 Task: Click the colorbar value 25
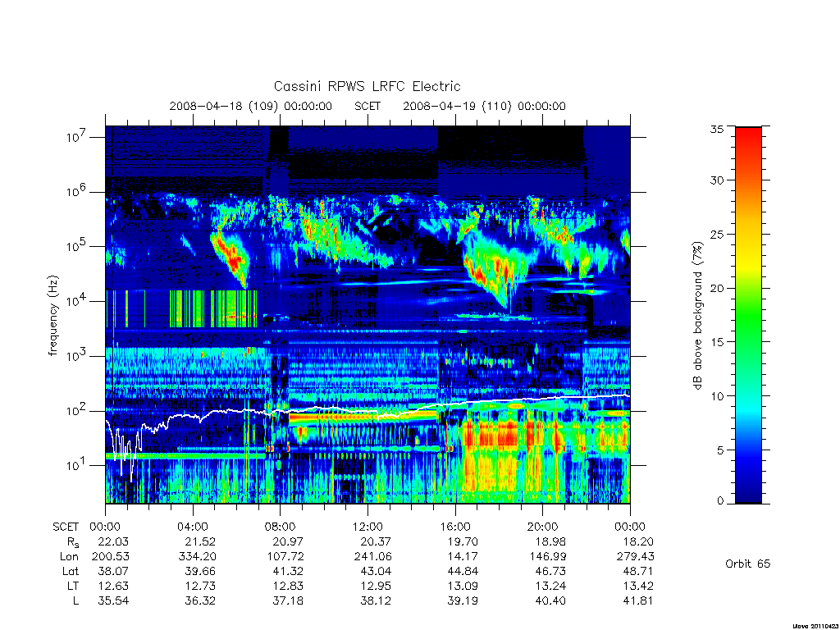coord(716,234)
